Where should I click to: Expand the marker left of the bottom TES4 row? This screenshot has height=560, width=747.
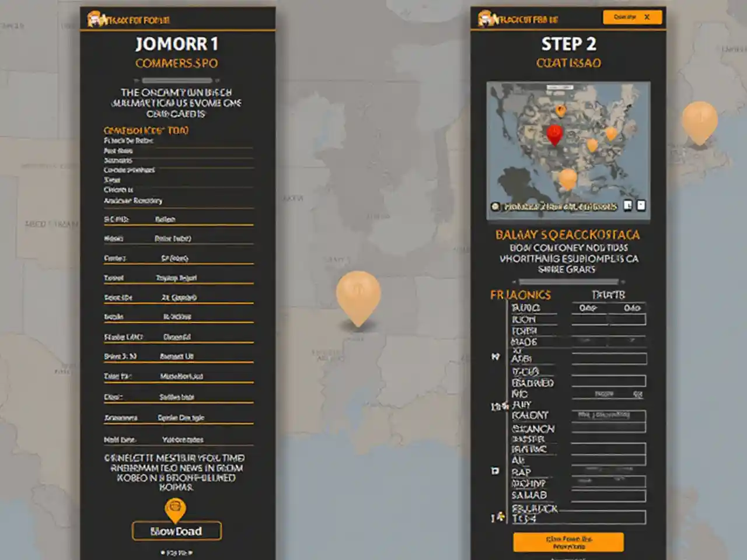(x=497, y=517)
